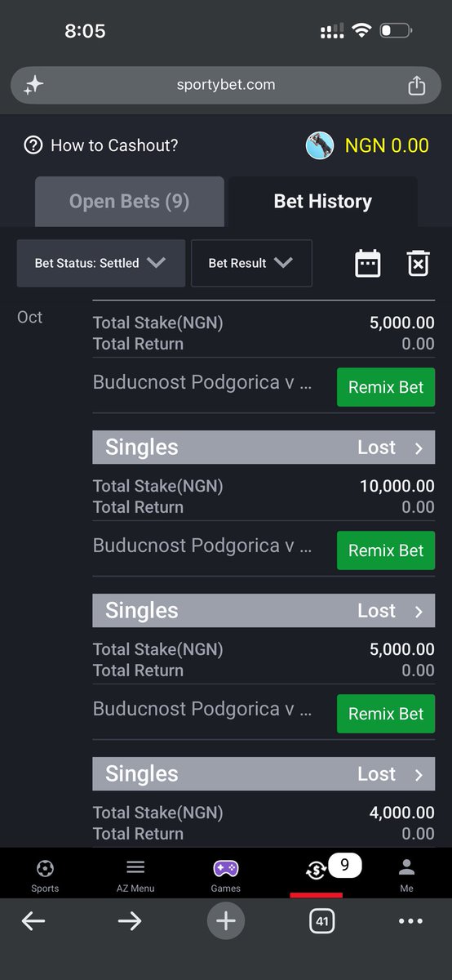Select the Bet History tab
Image resolution: width=452 pixels, height=980 pixels.
[x=322, y=202]
